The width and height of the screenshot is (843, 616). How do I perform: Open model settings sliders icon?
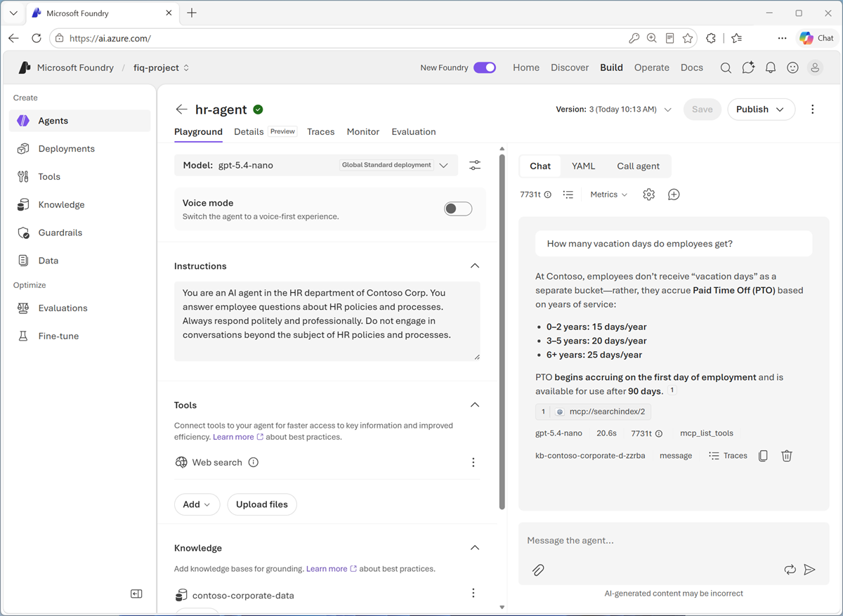(475, 165)
